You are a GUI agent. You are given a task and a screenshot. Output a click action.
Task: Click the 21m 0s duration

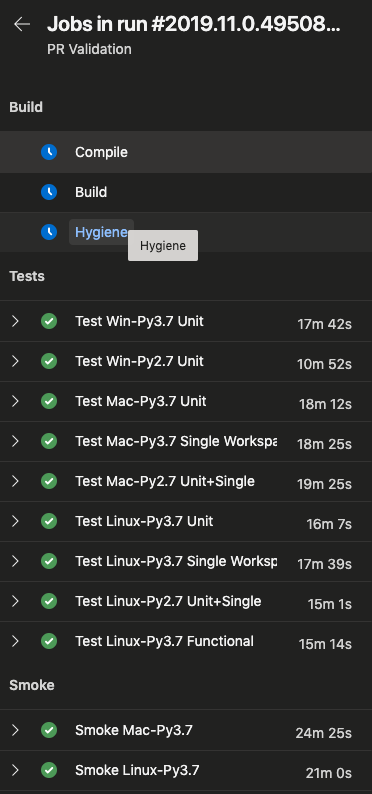coord(328,773)
